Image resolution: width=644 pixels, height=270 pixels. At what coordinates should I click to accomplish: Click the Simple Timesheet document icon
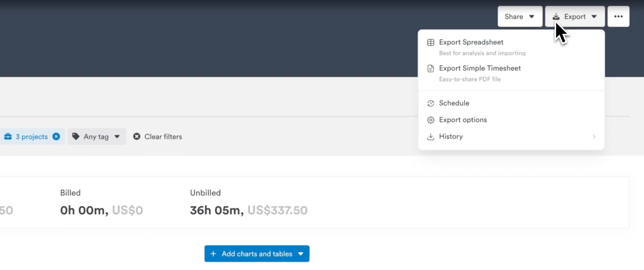click(430, 68)
